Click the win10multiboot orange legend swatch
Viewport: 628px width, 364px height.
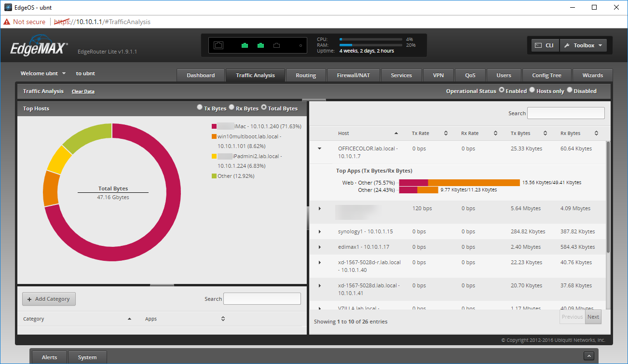[x=214, y=137]
